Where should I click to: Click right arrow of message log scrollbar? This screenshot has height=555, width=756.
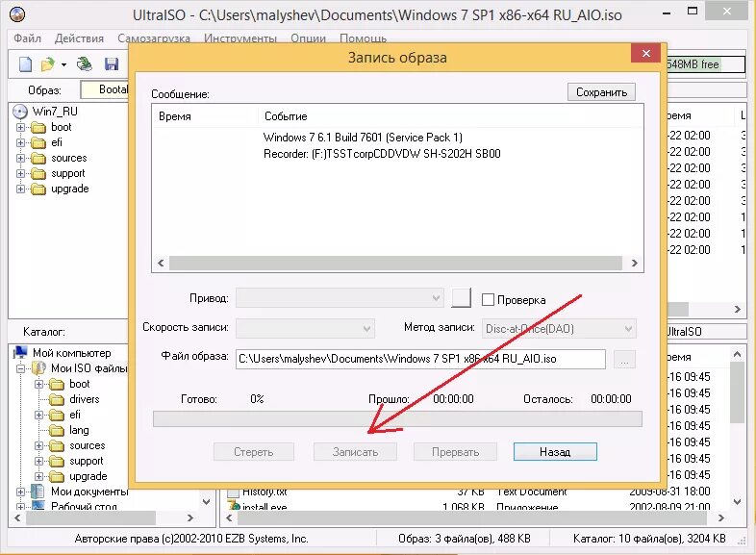[634, 263]
